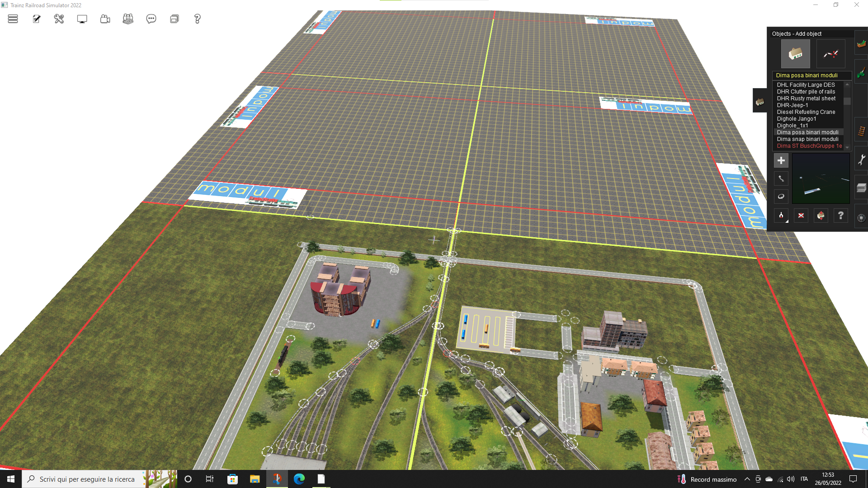
Task: Open Task View on the taskbar
Action: [210, 479]
